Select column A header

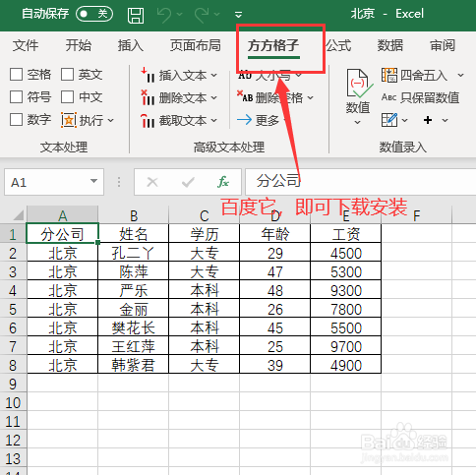tap(63, 215)
